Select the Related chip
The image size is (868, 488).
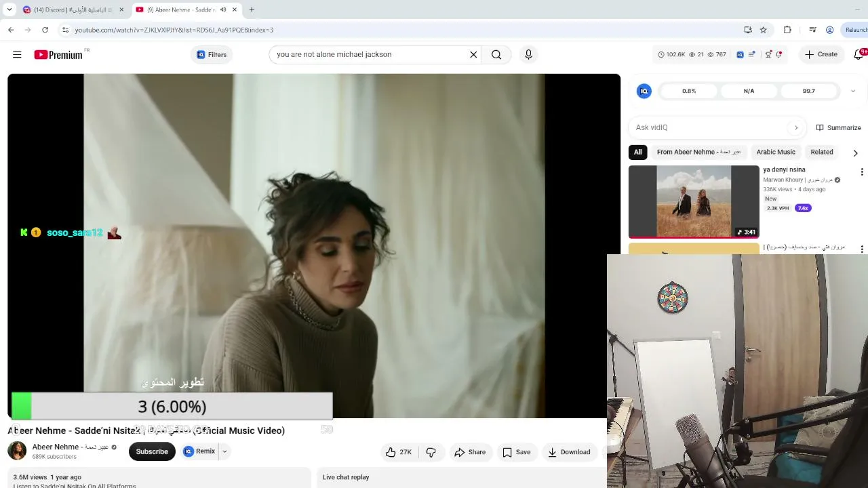coord(821,152)
